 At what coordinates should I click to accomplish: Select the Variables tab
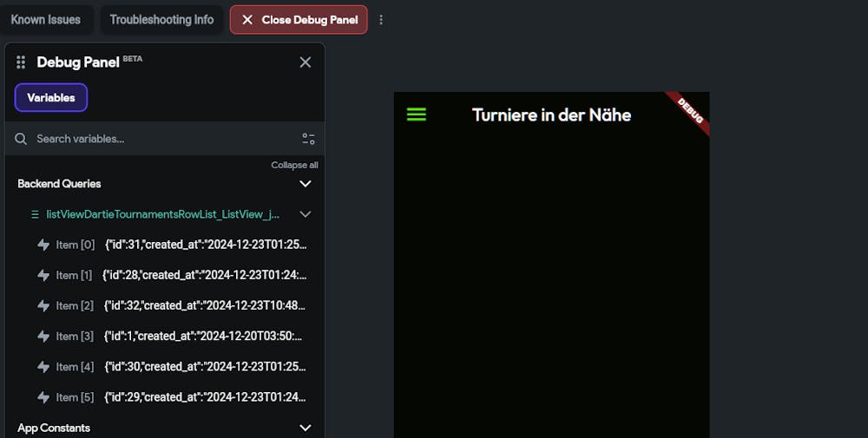click(x=51, y=98)
